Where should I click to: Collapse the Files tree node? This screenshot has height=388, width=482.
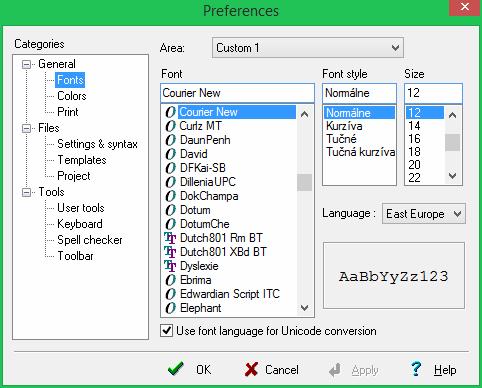tap(26, 128)
